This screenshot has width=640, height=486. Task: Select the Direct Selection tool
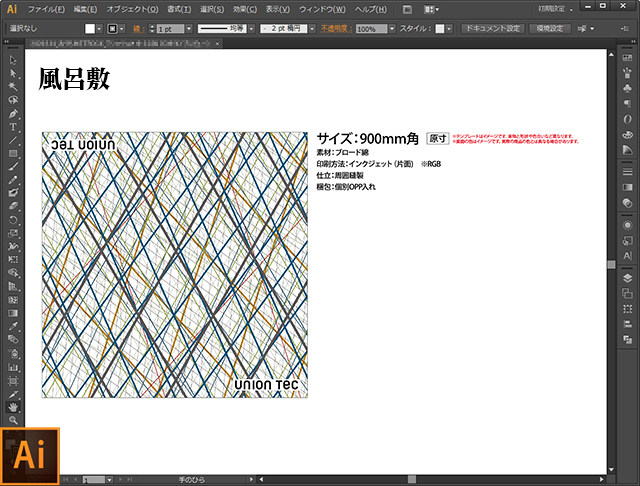click(x=13, y=73)
